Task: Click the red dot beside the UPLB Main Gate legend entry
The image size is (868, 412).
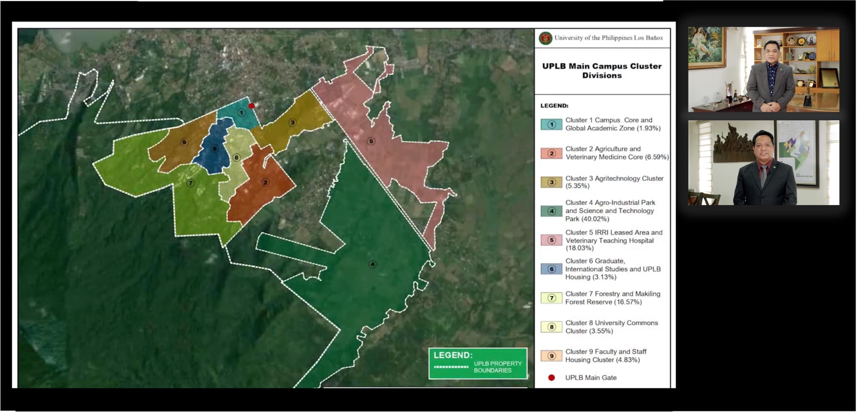Action: tap(551, 378)
